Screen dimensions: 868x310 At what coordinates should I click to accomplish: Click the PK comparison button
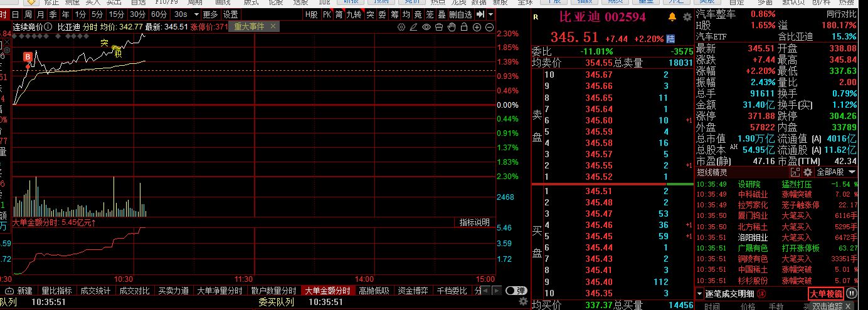(x=327, y=14)
